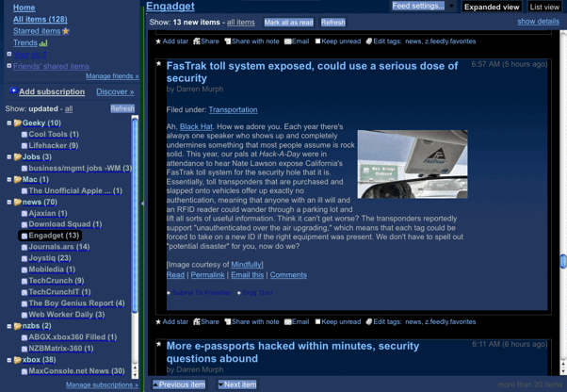Switch to List view
Viewport: 567px width, 392px height.
tap(544, 7)
